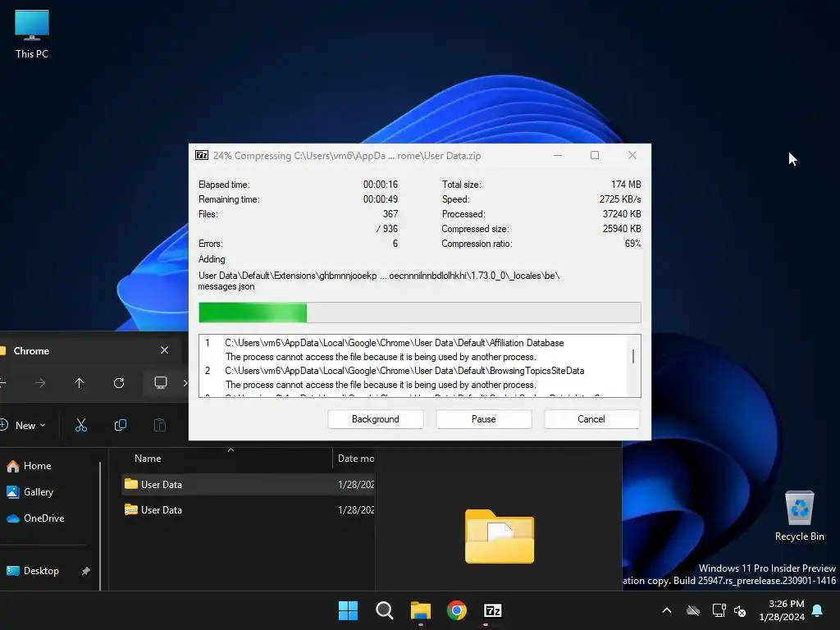Open the Windows Start menu
Viewport: 840px width, 630px height.
[348, 610]
